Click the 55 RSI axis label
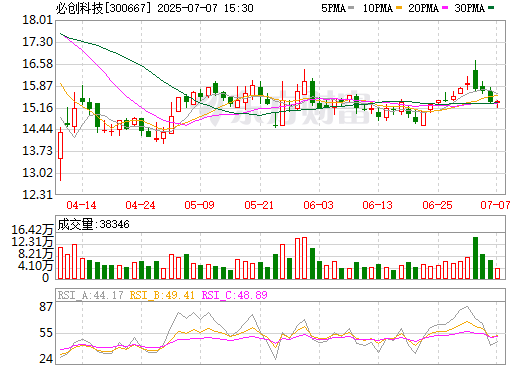The width and height of the screenshot is (520, 365). [x=46, y=333]
